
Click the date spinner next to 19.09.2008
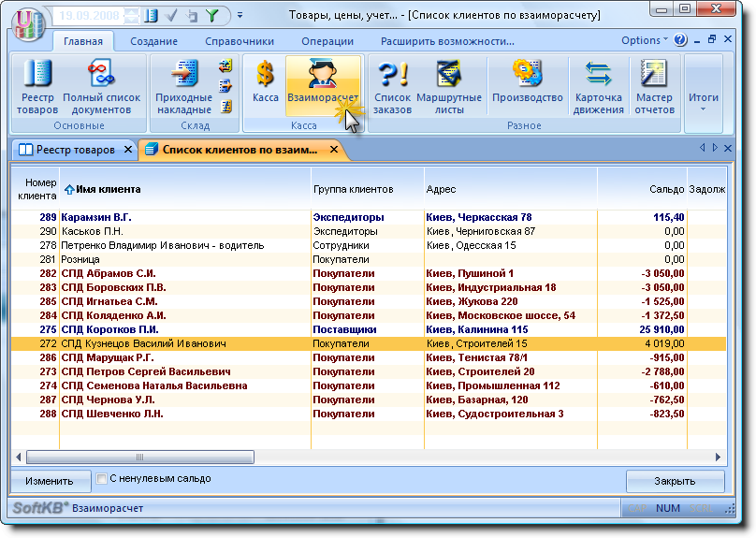pos(132,16)
